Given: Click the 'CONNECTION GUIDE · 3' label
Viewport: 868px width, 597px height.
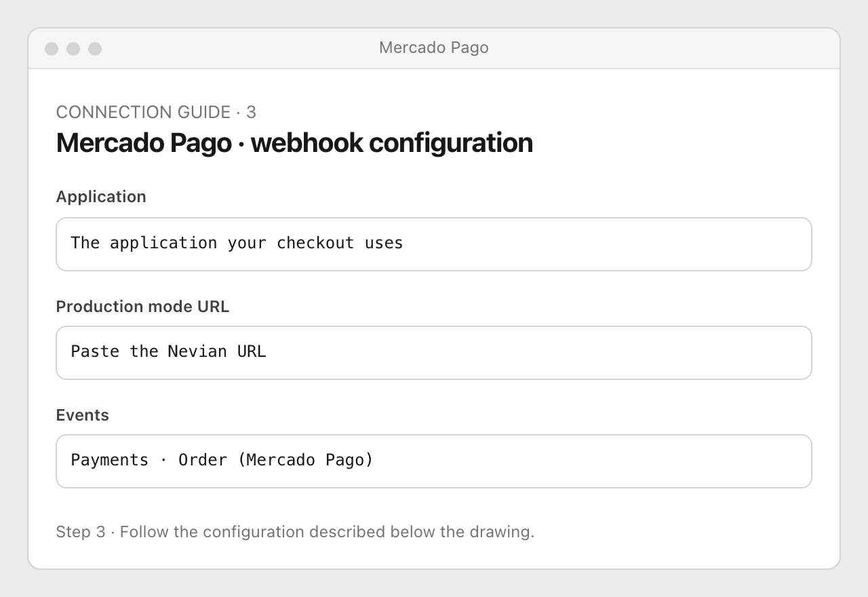Looking at the screenshot, I should click(156, 112).
